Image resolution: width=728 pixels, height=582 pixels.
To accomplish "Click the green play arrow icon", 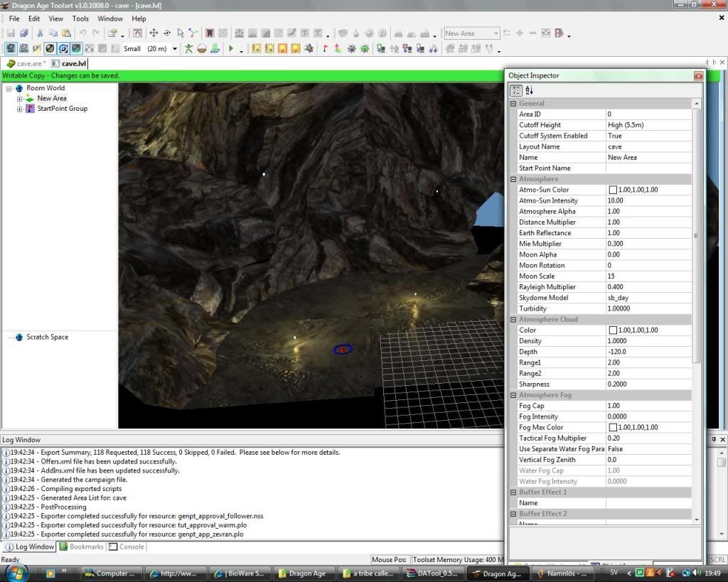I will [x=231, y=49].
